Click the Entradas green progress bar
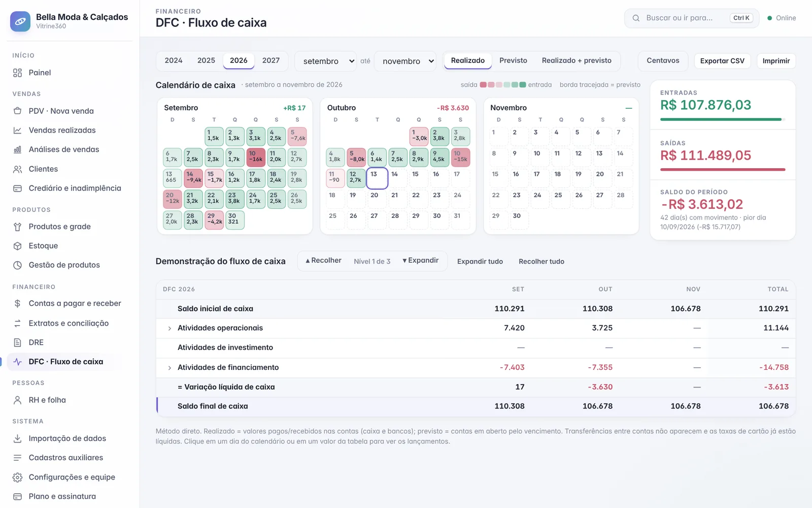The width and height of the screenshot is (812, 508). (x=723, y=119)
